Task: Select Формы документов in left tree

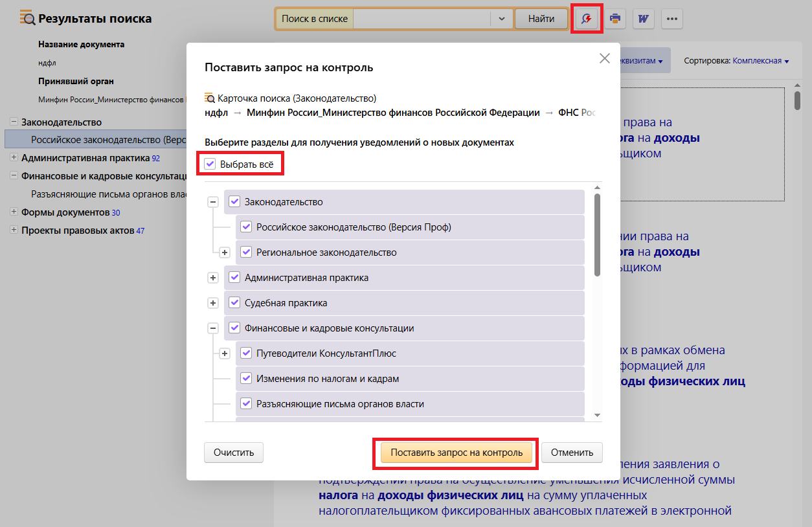Action: 65,212
